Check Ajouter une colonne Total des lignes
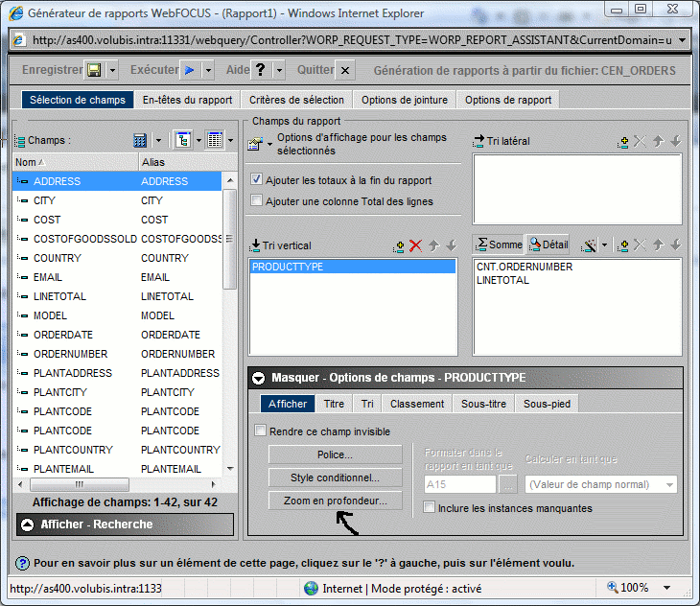Screen dimensions: 700x606 256,199
